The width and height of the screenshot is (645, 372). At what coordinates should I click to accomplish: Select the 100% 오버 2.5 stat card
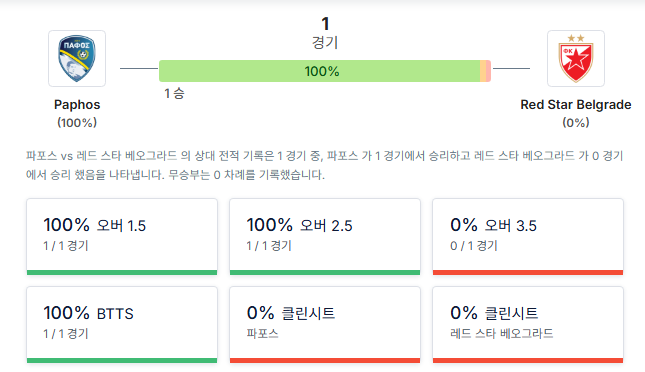[x=325, y=237]
